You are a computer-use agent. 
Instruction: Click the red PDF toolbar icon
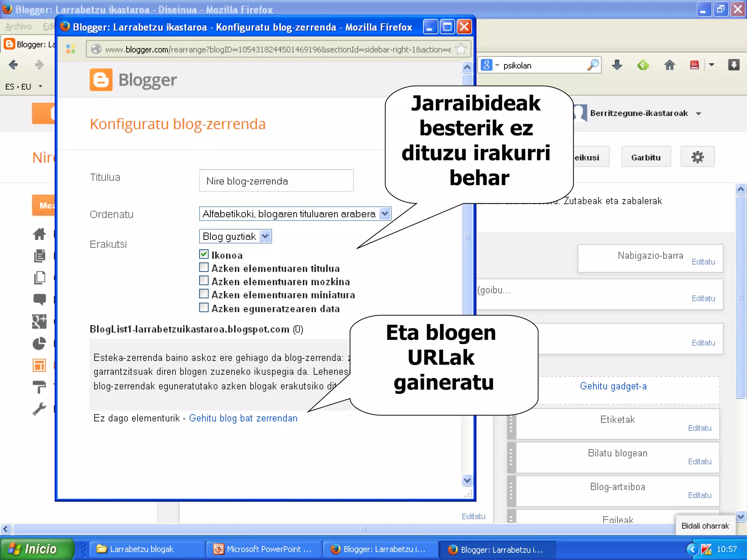click(694, 65)
